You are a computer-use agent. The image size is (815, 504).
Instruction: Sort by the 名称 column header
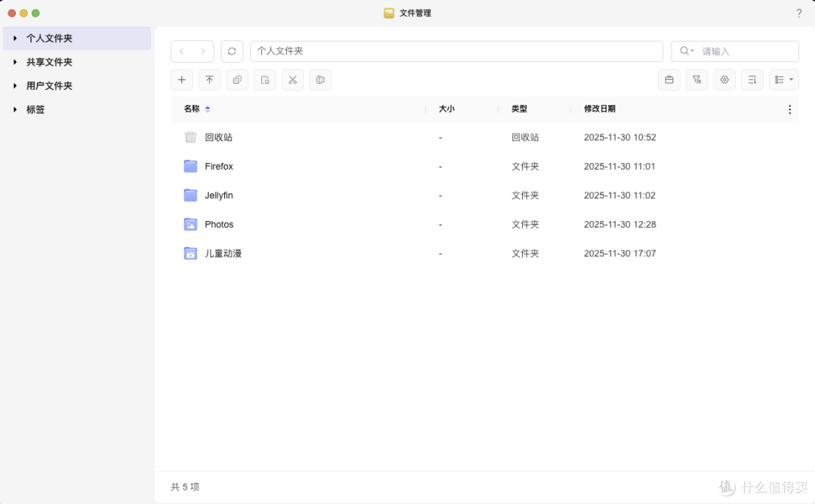pos(191,109)
